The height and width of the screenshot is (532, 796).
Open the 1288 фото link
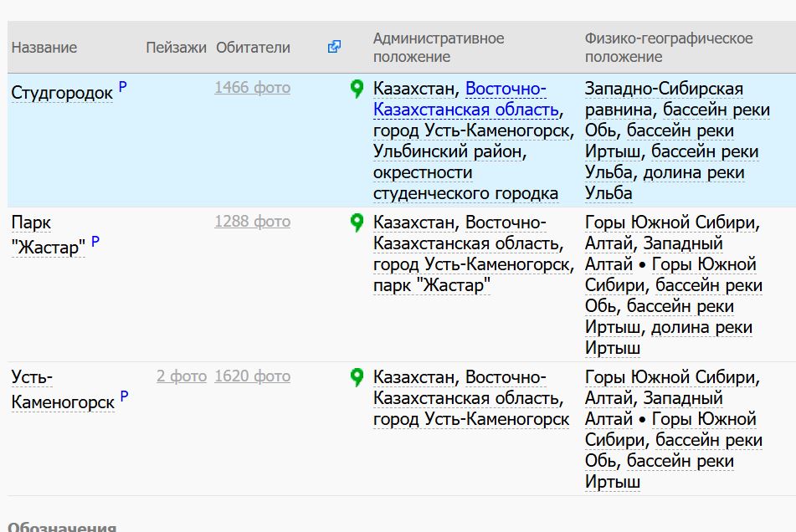pos(252,222)
